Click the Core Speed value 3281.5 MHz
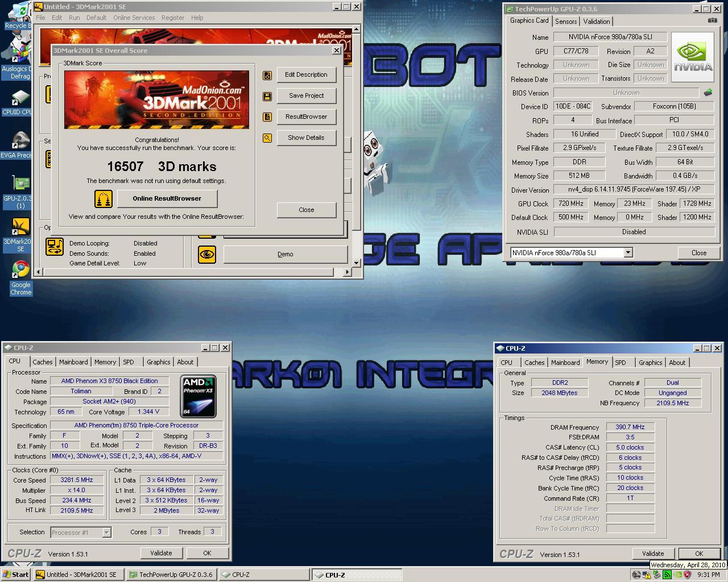Screen dimensions: 728x582 click(77, 480)
